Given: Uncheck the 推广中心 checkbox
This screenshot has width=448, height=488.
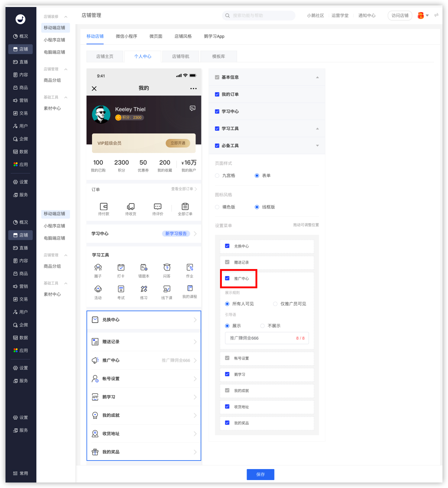Looking at the screenshot, I should pos(227,278).
